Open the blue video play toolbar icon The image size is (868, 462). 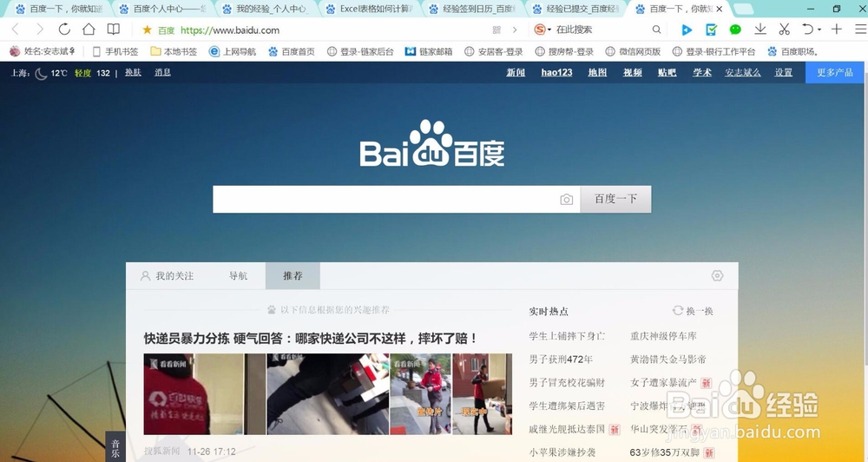click(687, 30)
